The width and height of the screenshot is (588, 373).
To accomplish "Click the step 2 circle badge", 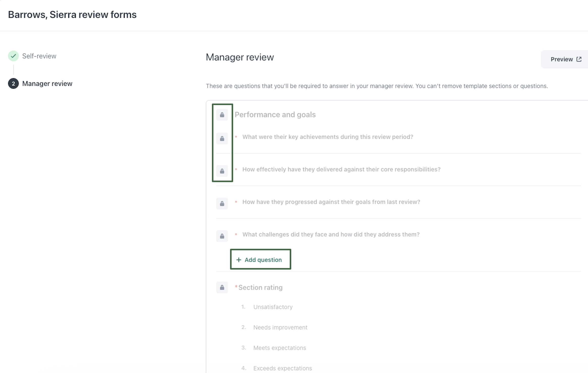I will 13,84.
